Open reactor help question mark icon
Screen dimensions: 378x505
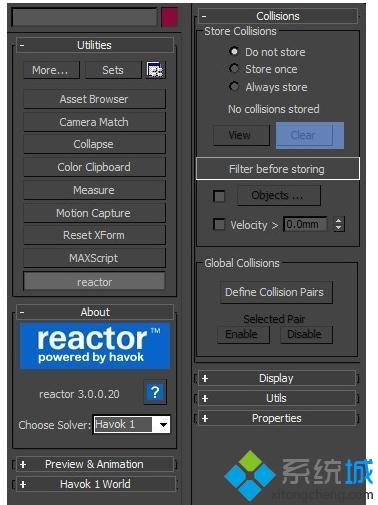(x=155, y=392)
